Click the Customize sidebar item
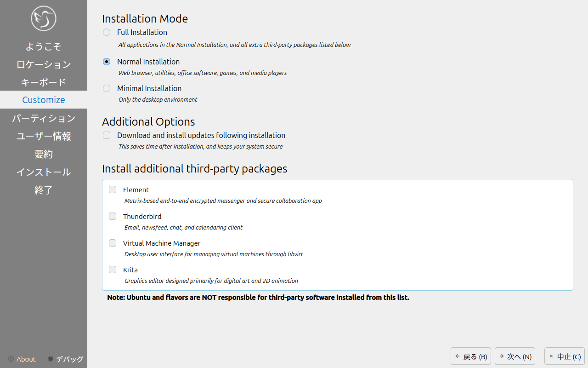Image resolution: width=588 pixels, height=368 pixels. (x=44, y=100)
